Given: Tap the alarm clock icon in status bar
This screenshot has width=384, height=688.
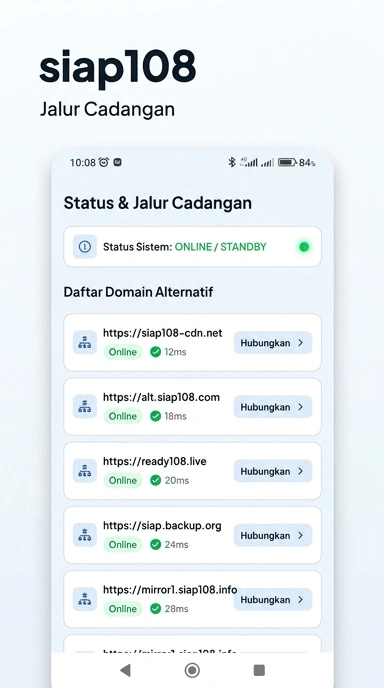Looking at the screenshot, I should point(104,162).
